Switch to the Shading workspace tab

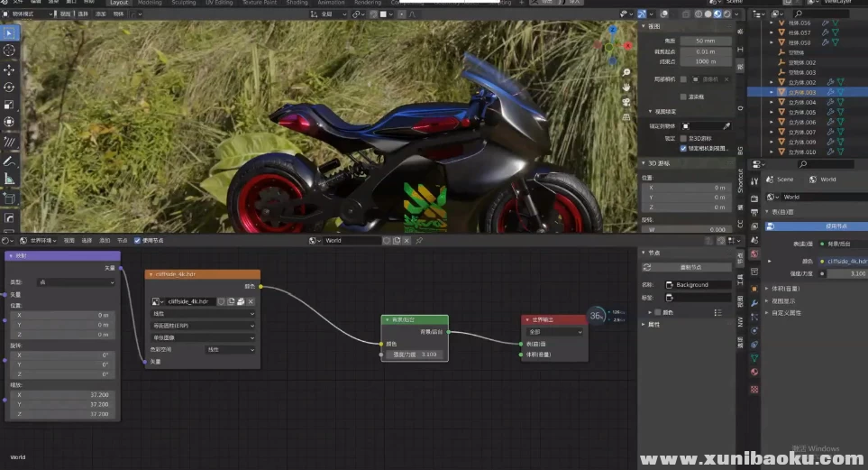[297, 3]
